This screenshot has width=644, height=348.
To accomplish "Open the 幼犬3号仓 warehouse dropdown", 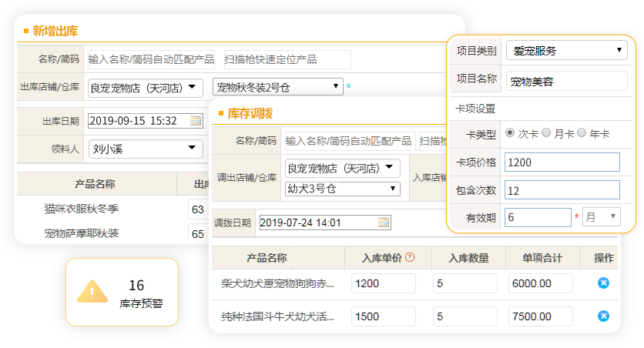I will tap(343, 188).
